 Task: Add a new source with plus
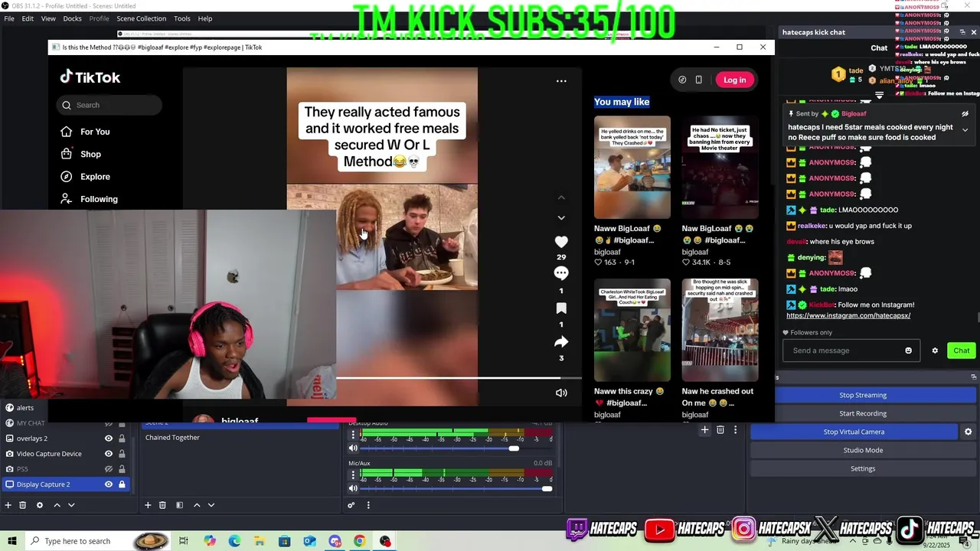pyautogui.click(x=8, y=505)
